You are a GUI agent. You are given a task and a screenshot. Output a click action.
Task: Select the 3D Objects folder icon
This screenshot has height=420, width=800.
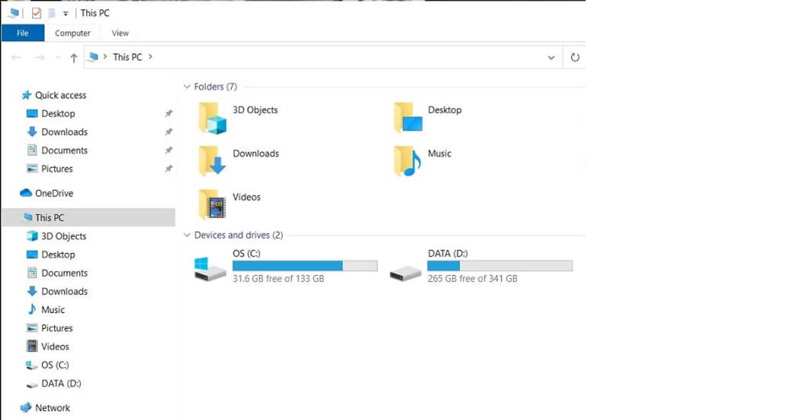pyautogui.click(x=212, y=118)
